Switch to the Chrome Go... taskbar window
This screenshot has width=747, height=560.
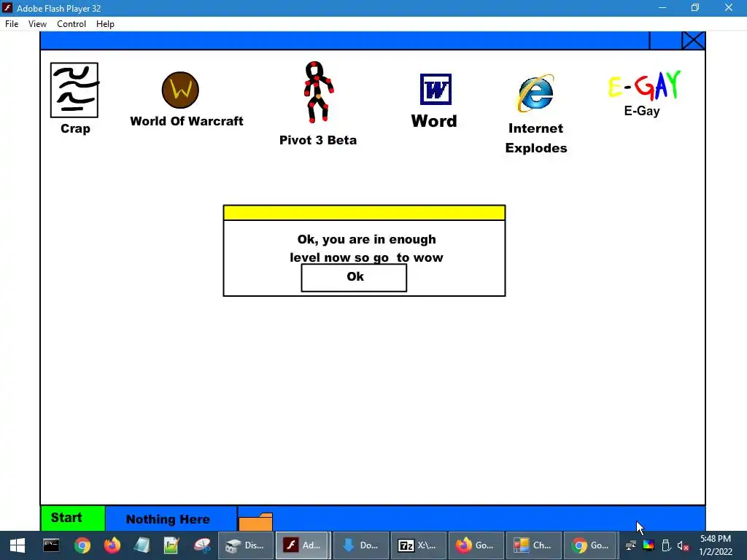pos(591,545)
